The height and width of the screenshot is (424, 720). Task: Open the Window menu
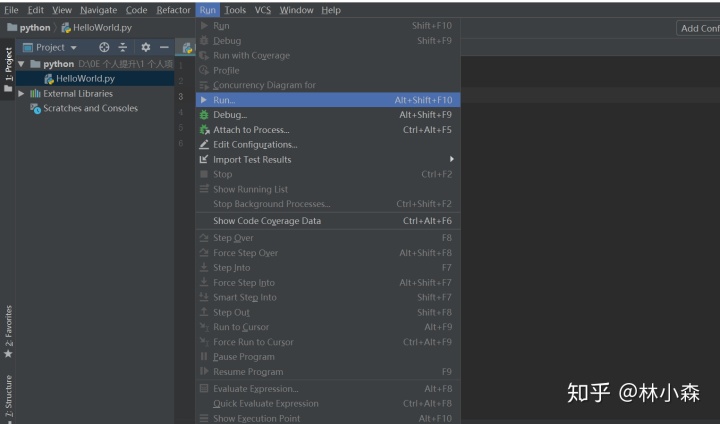point(296,10)
